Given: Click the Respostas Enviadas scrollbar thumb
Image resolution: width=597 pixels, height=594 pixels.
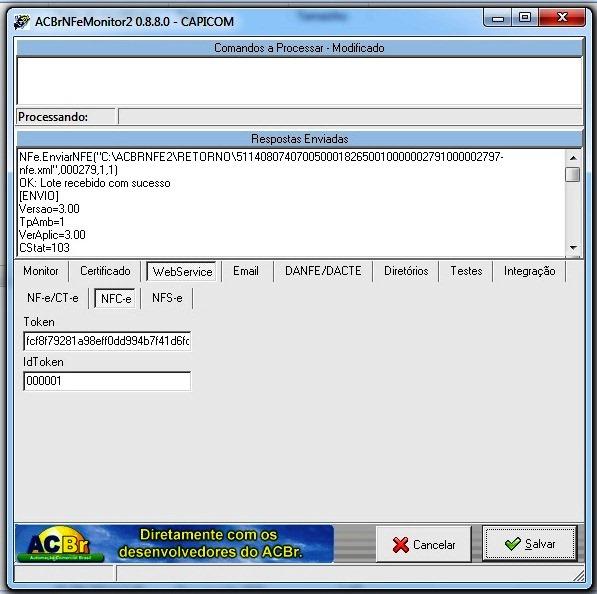Looking at the screenshot, I should [573, 175].
